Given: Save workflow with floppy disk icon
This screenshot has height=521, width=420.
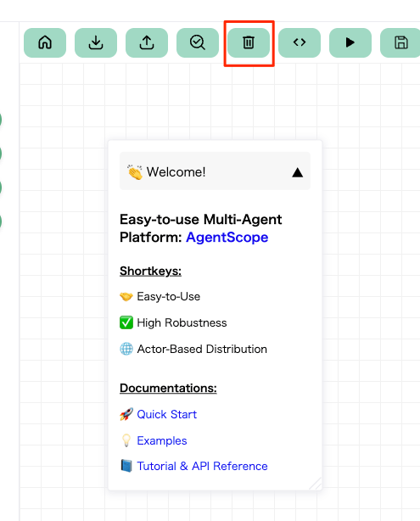Looking at the screenshot, I should coord(400,42).
